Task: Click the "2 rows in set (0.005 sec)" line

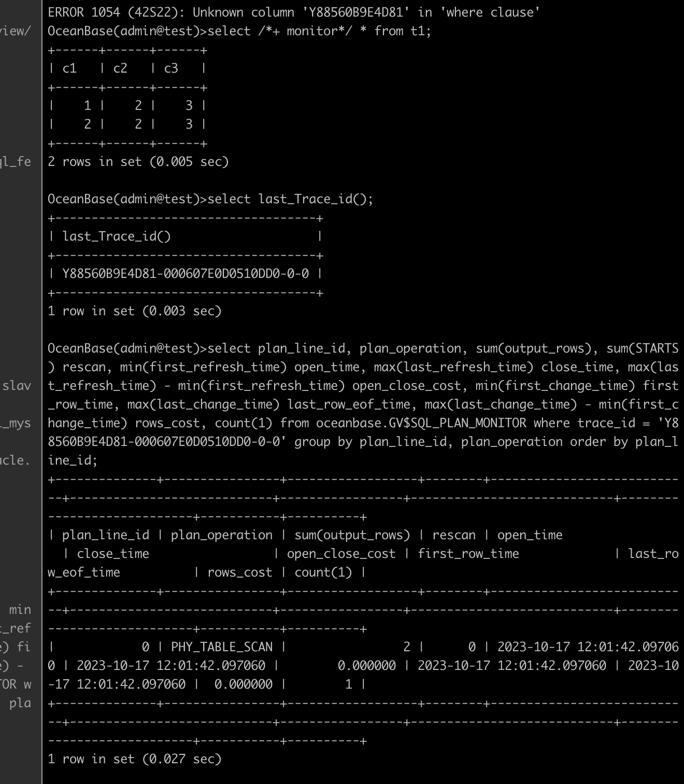Action: tap(138, 162)
